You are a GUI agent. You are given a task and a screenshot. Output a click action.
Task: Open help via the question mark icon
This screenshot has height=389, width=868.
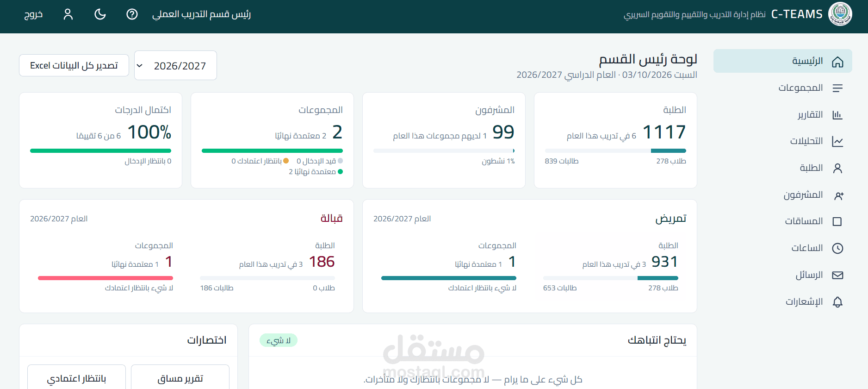click(x=132, y=14)
